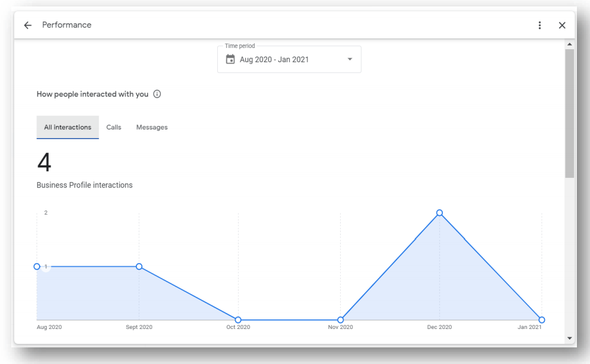Click the vertical scrollbar thumb
The image size is (590, 364).
(570, 113)
